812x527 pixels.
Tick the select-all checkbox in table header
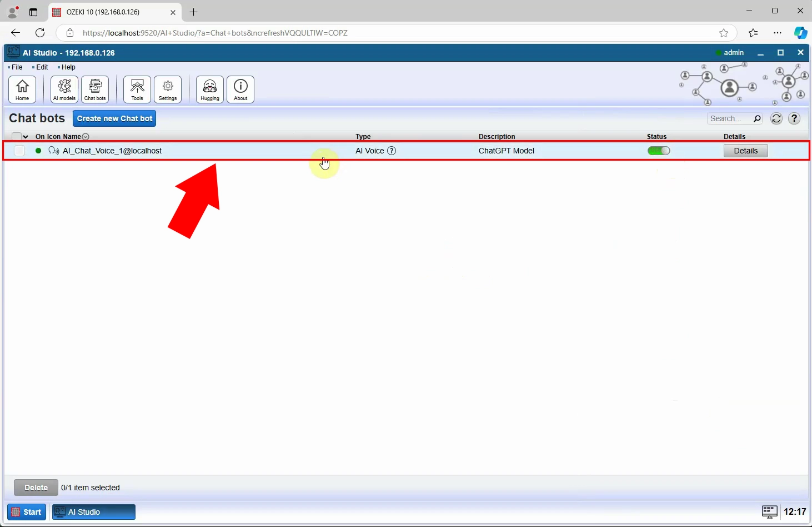tap(16, 136)
